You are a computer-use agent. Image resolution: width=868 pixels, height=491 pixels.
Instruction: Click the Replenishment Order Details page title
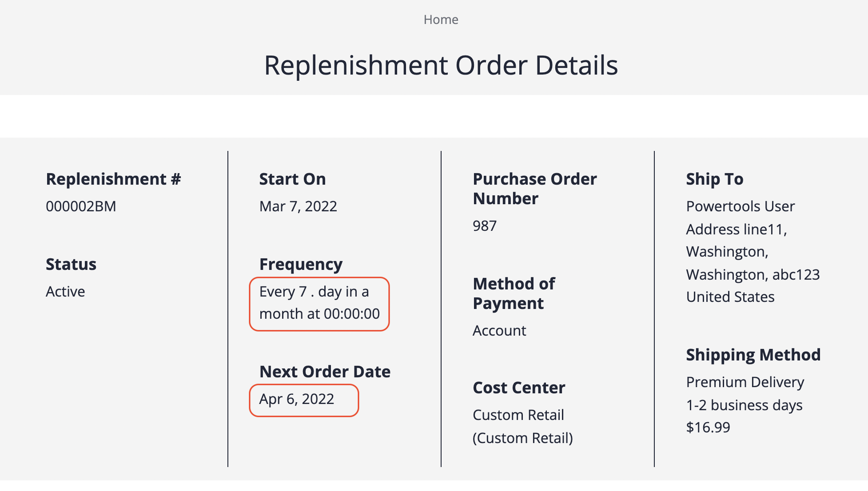coord(441,65)
